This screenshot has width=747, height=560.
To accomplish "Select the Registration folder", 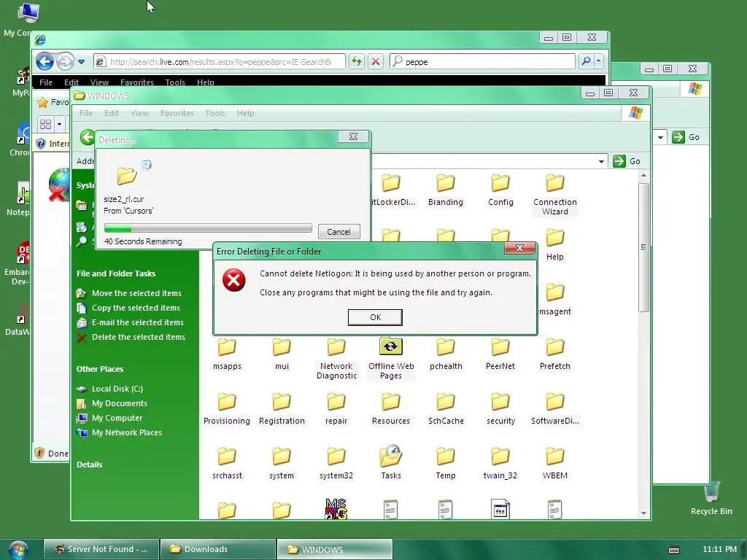I will [282, 409].
